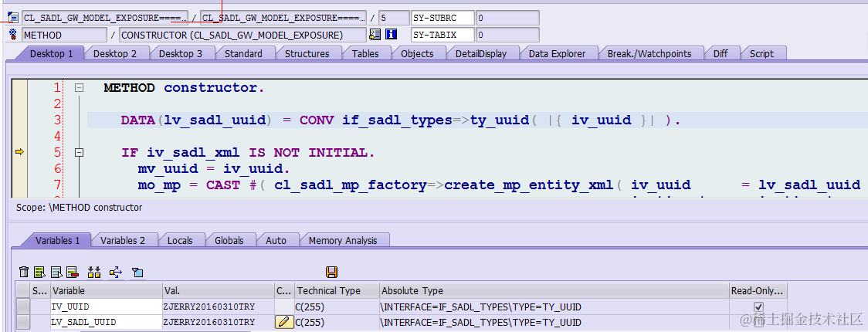
Task: Open the Structures tab
Action: tap(307, 54)
